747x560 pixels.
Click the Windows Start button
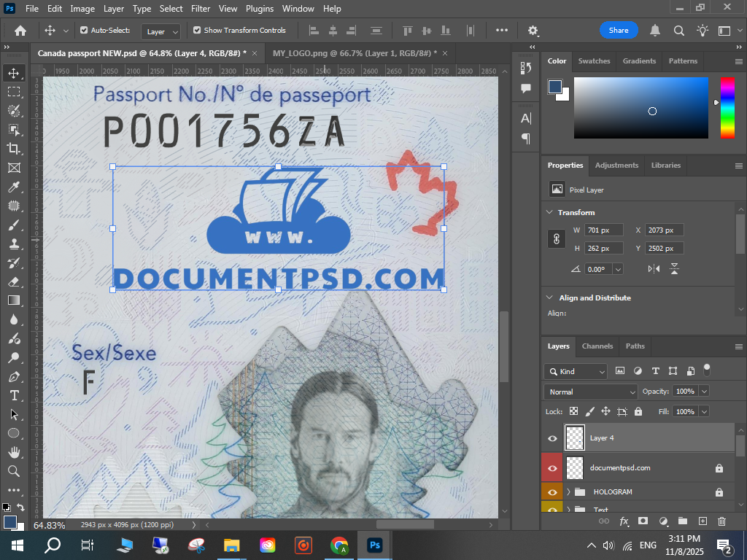coord(16,545)
